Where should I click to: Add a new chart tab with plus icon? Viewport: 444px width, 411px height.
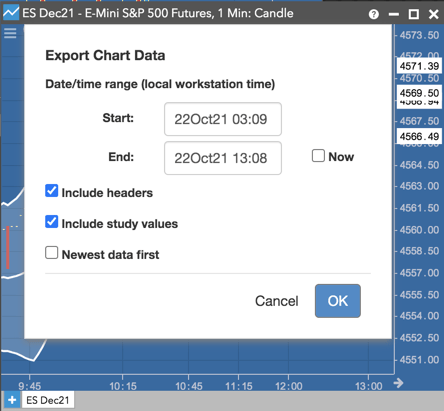click(x=12, y=400)
